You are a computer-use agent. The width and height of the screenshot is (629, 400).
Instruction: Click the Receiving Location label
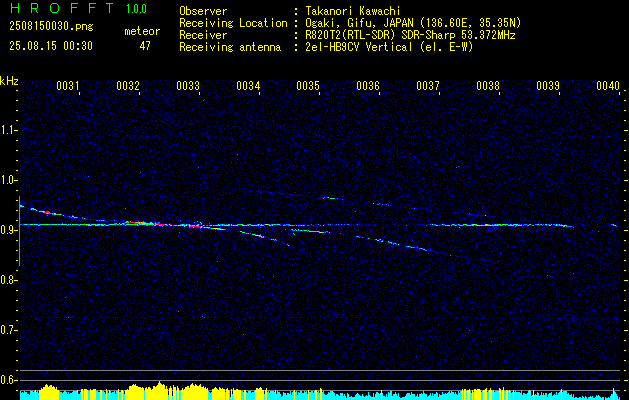tap(233, 23)
